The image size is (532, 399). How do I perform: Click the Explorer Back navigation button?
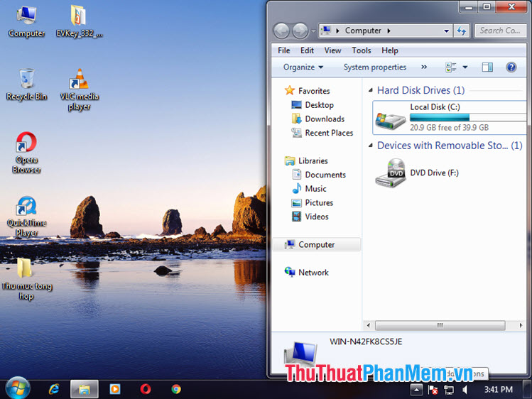point(281,31)
